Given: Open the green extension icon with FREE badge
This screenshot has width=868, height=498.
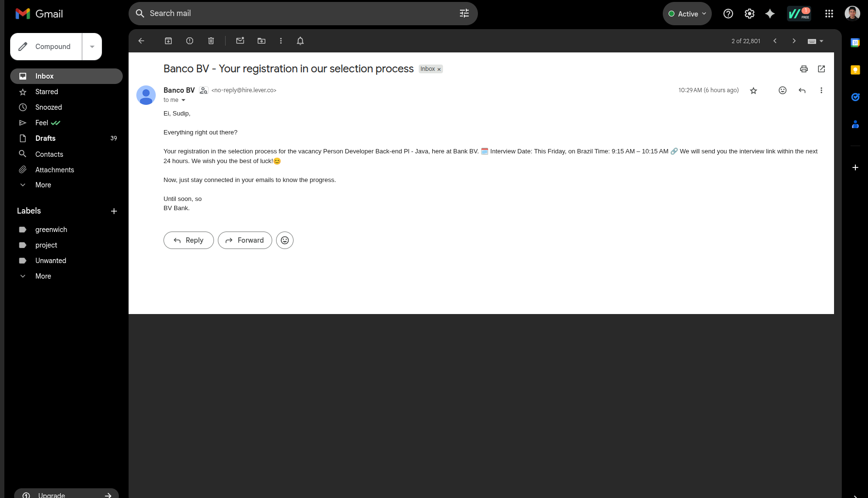Looking at the screenshot, I should (x=799, y=14).
